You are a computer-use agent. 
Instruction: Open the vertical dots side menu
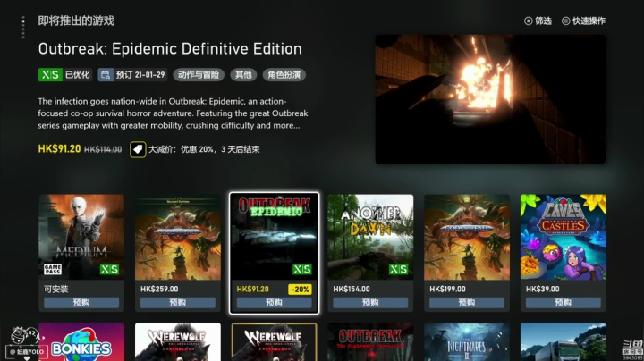pos(23,28)
